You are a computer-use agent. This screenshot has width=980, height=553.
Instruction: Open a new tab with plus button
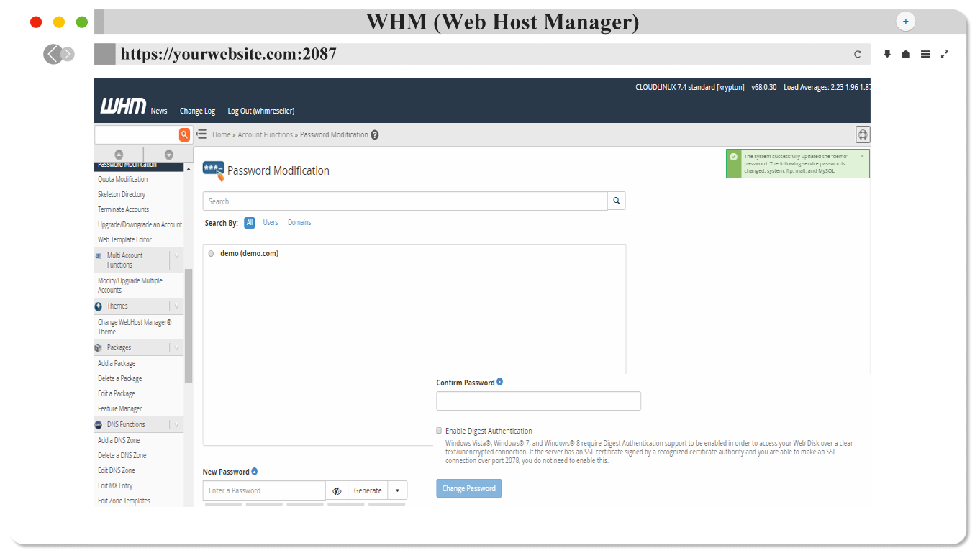(905, 22)
